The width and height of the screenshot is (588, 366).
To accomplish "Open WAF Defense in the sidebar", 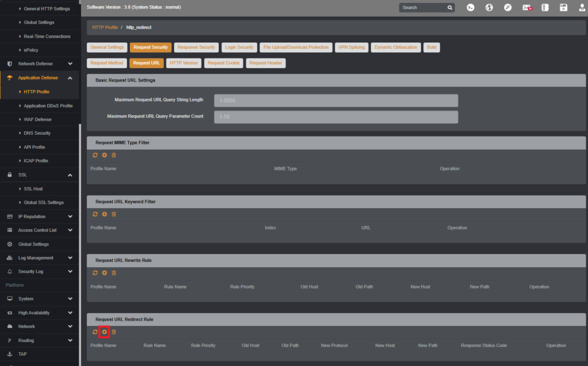I will 37,119.
